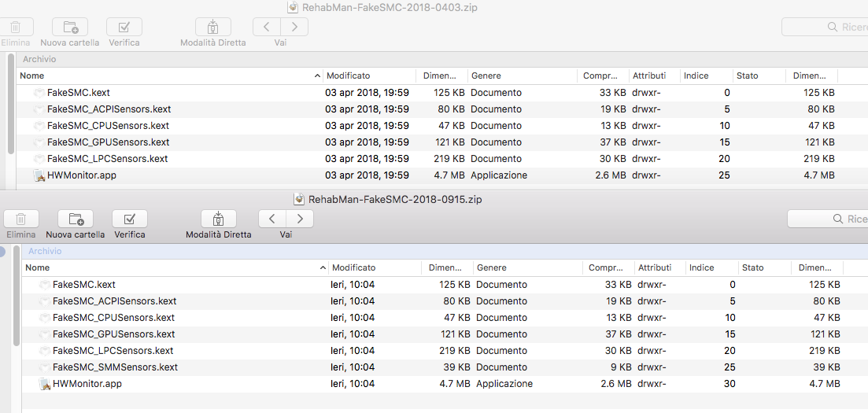Image resolution: width=868 pixels, height=413 pixels.
Task: Click search field in 0915 window
Action: [x=828, y=219]
